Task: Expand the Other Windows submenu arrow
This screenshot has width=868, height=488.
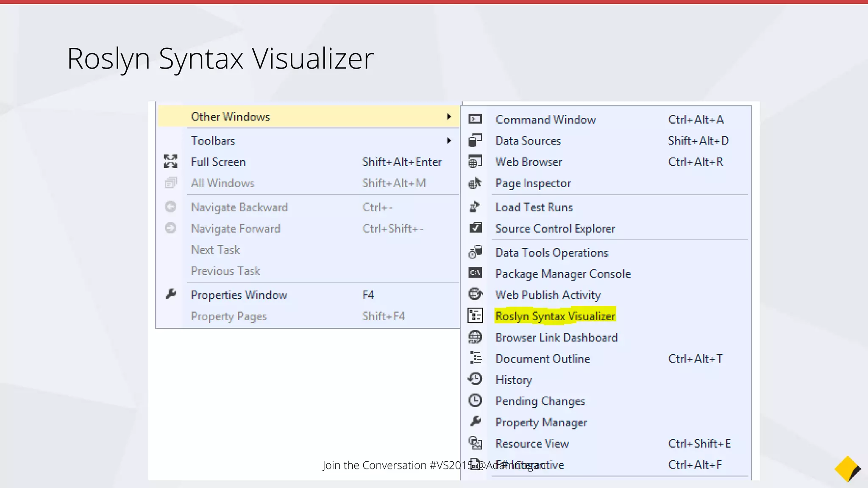Action: 449,116
